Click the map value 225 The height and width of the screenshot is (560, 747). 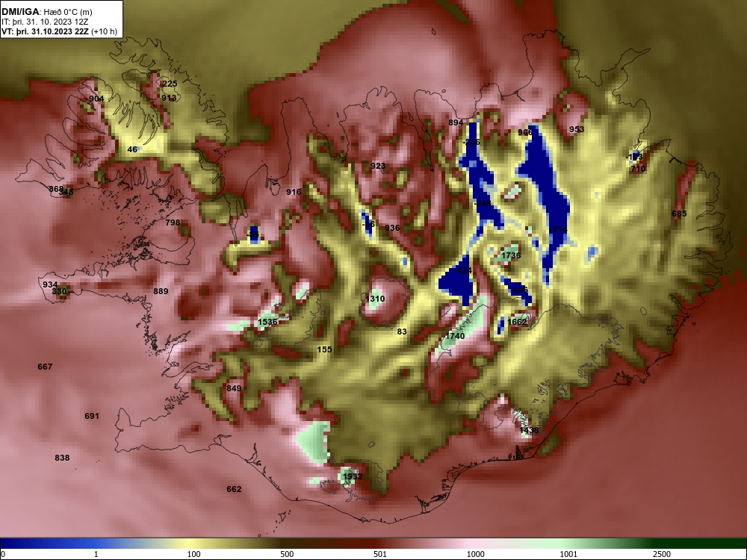[x=170, y=84]
